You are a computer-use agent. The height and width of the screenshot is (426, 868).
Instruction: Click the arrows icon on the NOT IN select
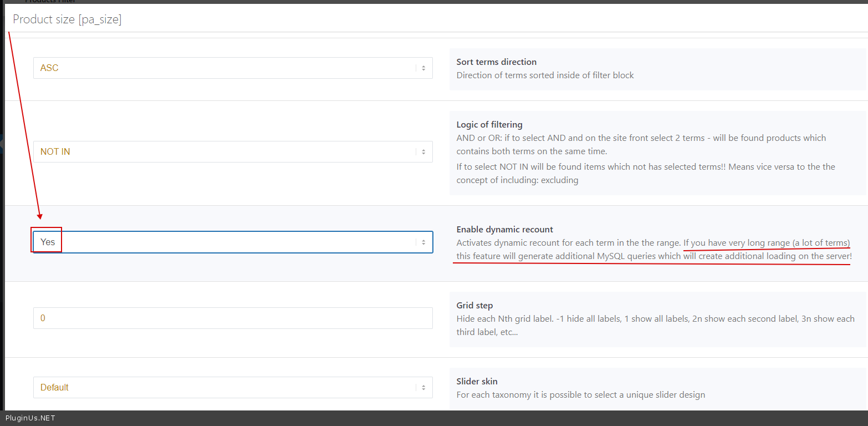coord(423,152)
